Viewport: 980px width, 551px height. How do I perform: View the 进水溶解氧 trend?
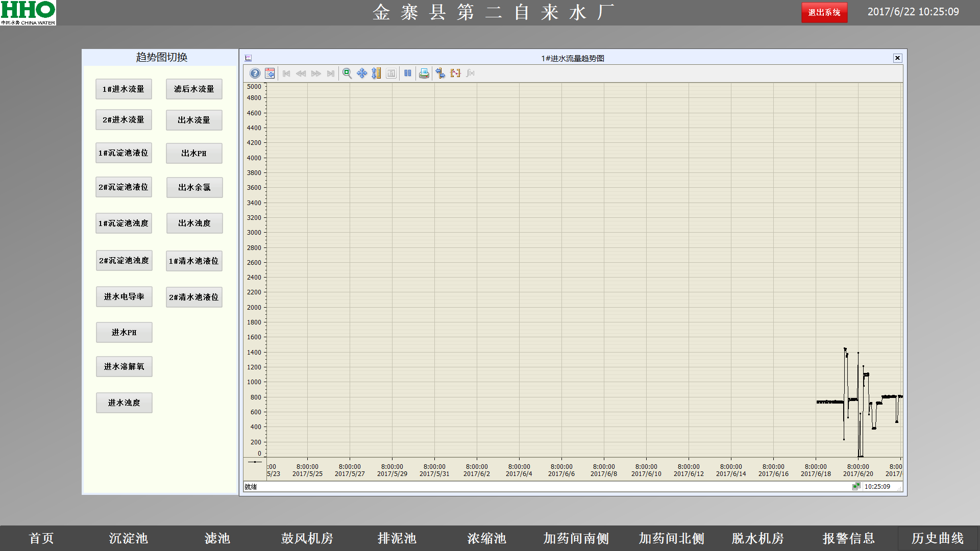(124, 366)
